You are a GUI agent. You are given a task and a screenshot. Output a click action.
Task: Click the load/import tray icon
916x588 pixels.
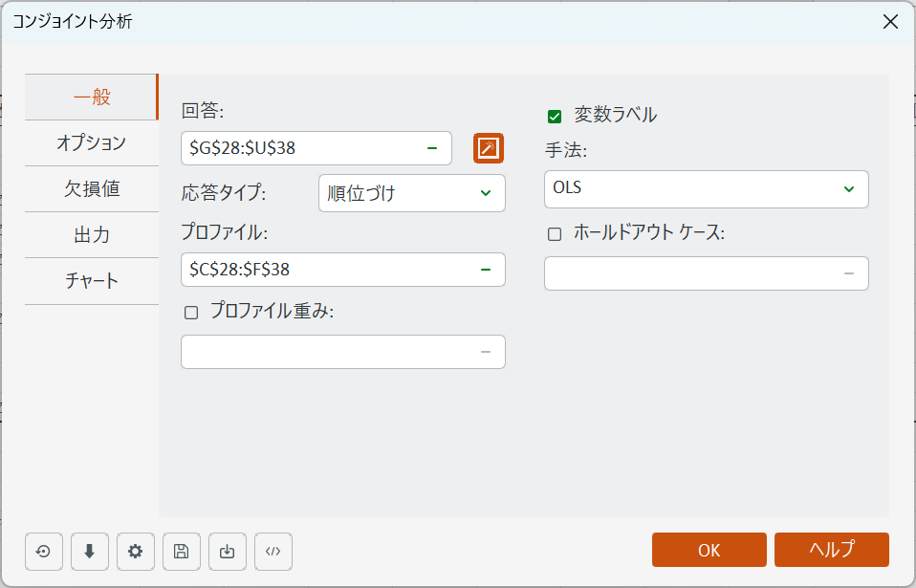pos(228,552)
